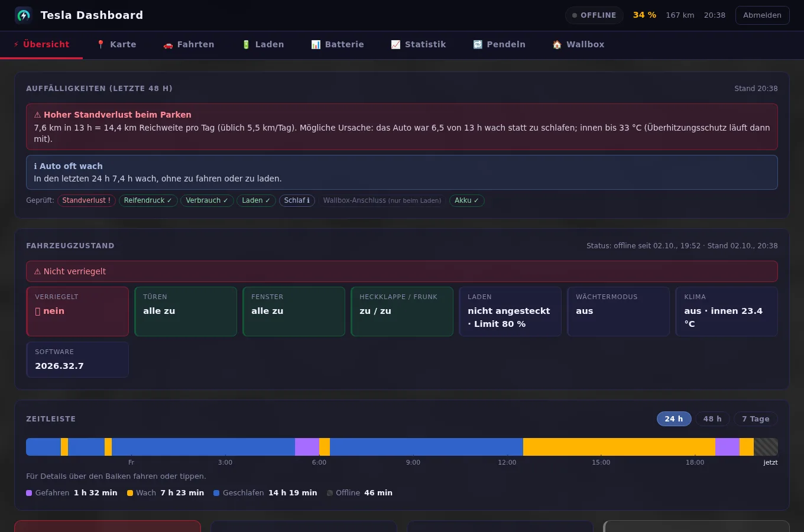Image resolution: width=804 pixels, height=532 pixels.
Task: Select the 24 h timeline range
Action: (674, 419)
